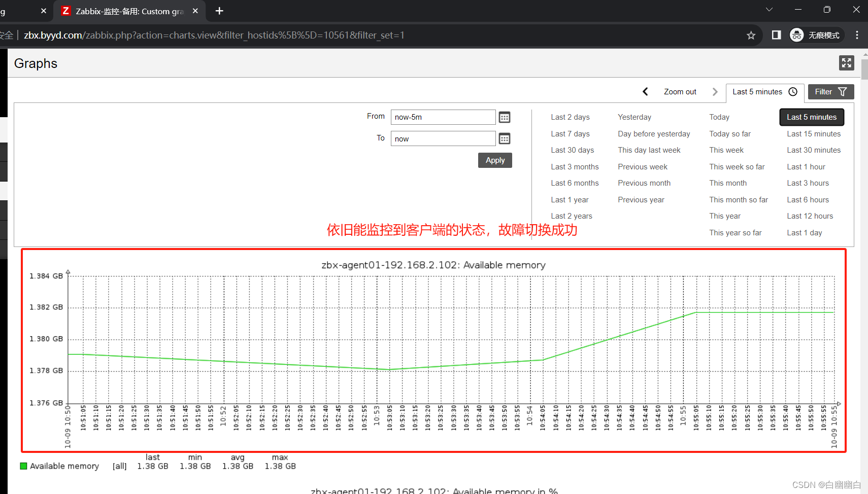The width and height of the screenshot is (868, 494).
Task: Select Previous week range
Action: click(x=643, y=167)
